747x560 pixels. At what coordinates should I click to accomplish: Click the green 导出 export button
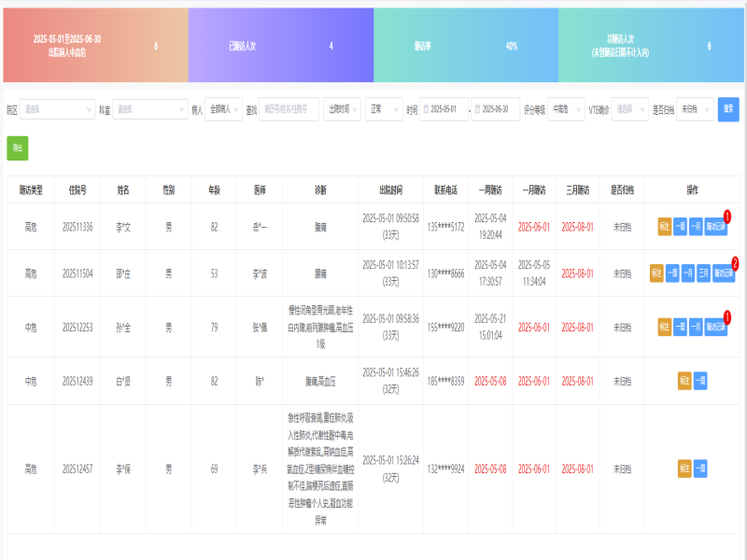[17, 147]
